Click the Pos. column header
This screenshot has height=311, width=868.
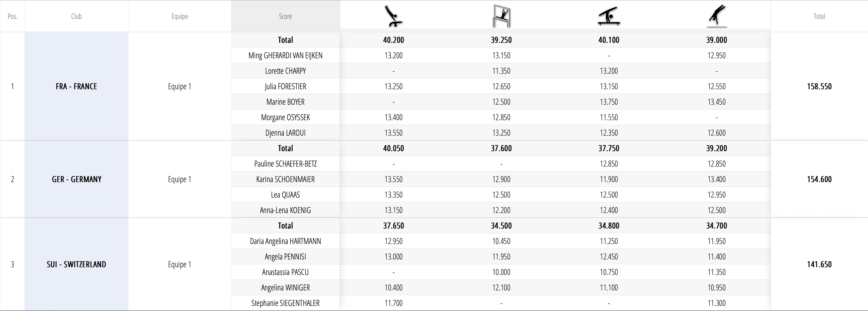point(12,16)
